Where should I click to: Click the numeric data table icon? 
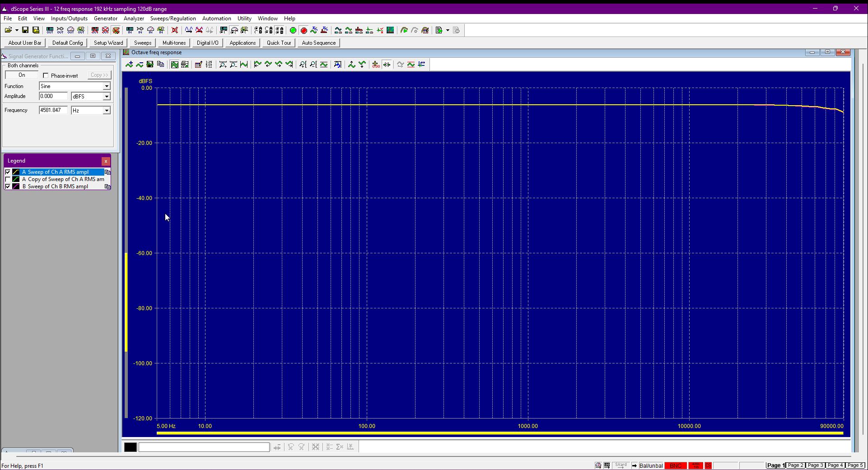pos(209,65)
